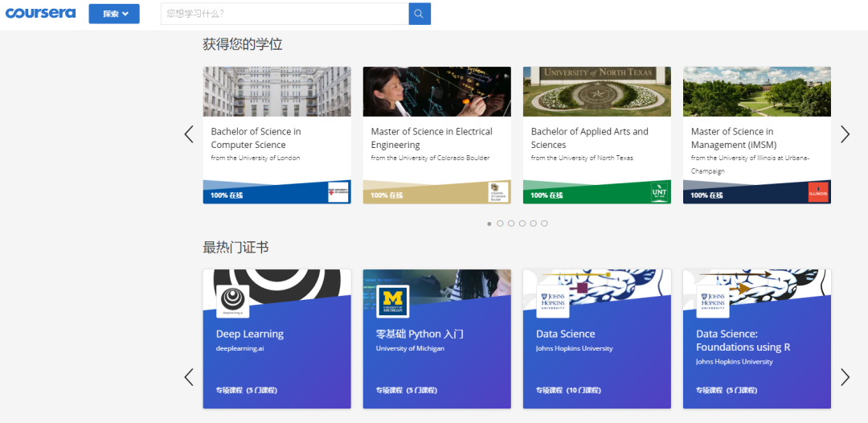Click the 获得您的学位 section heading
Screen dimensions: 868x423
pos(243,44)
